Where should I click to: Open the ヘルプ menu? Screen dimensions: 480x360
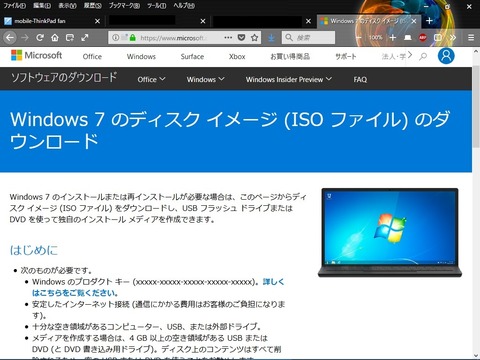tap(184, 6)
